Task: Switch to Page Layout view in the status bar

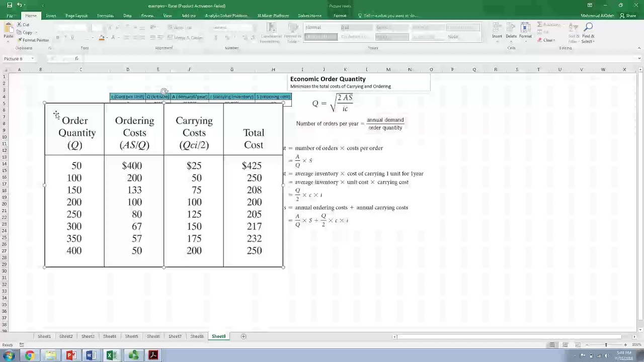Action: [x=565, y=345]
